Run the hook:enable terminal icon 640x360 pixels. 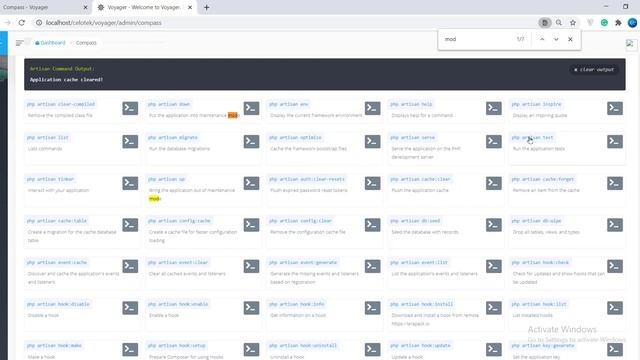pos(251,308)
